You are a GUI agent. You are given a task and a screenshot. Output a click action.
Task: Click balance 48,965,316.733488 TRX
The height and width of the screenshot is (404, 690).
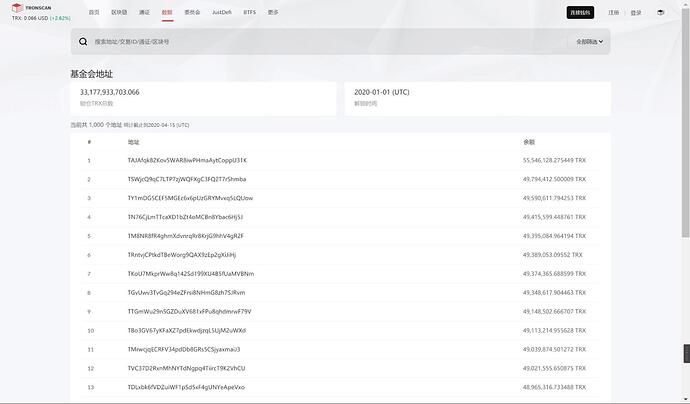(x=554, y=387)
